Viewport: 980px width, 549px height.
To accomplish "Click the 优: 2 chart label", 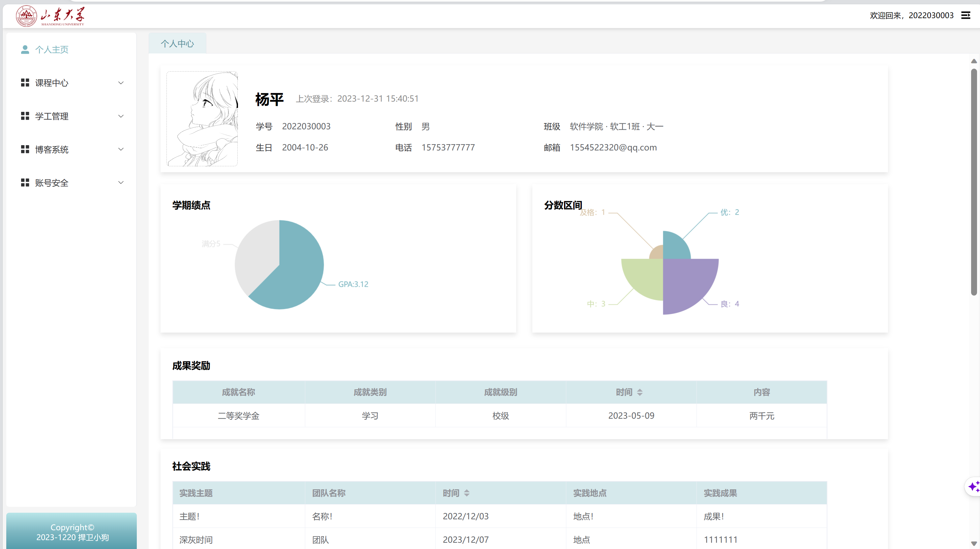I will tap(730, 212).
